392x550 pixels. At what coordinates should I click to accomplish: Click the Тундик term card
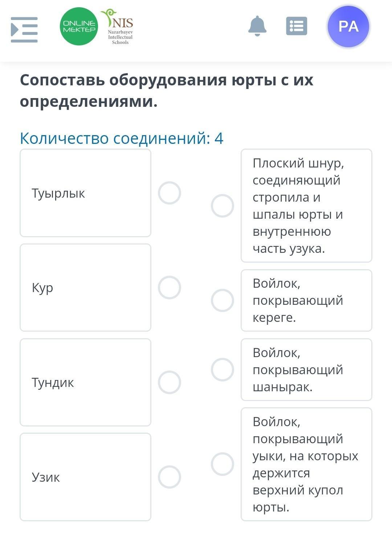(85, 382)
